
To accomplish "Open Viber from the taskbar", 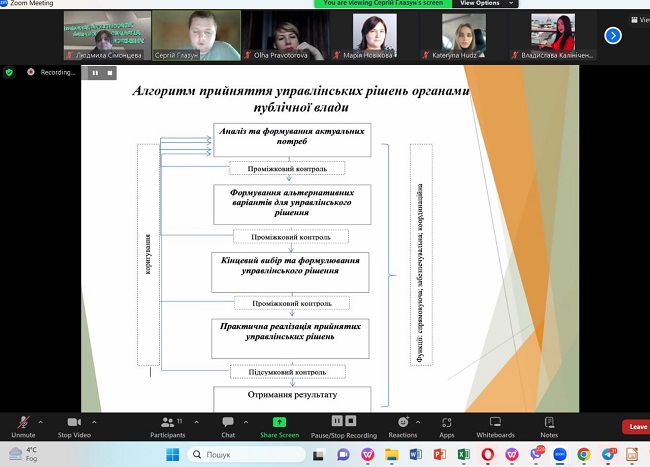I will [536, 454].
